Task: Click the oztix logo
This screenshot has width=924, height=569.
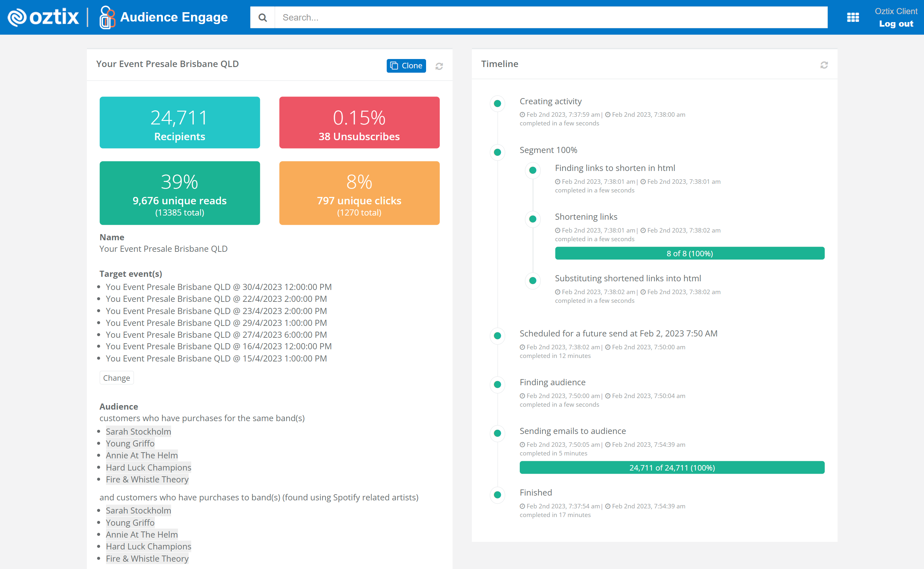Action: pyautogui.click(x=43, y=17)
